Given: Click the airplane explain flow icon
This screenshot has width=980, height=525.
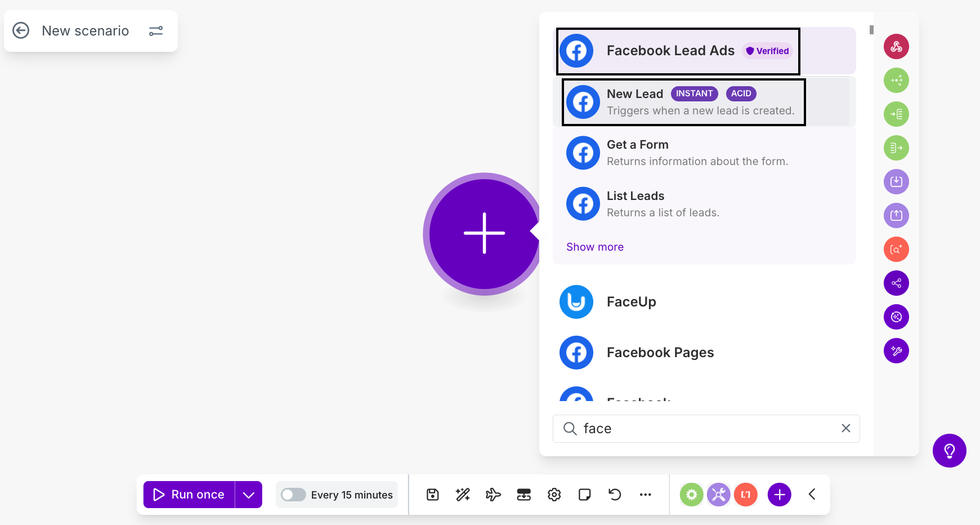Looking at the screenshot, I should tap(493, 495).
